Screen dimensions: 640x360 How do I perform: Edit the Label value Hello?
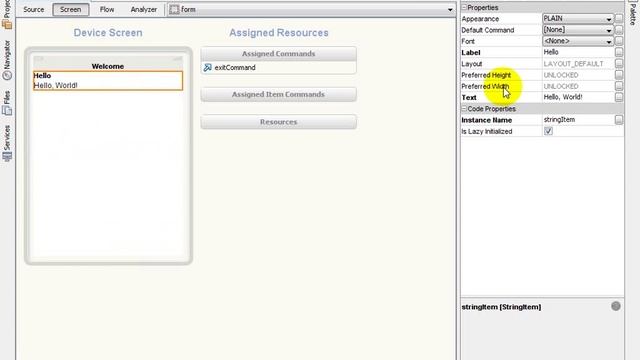tap(578, 52)
